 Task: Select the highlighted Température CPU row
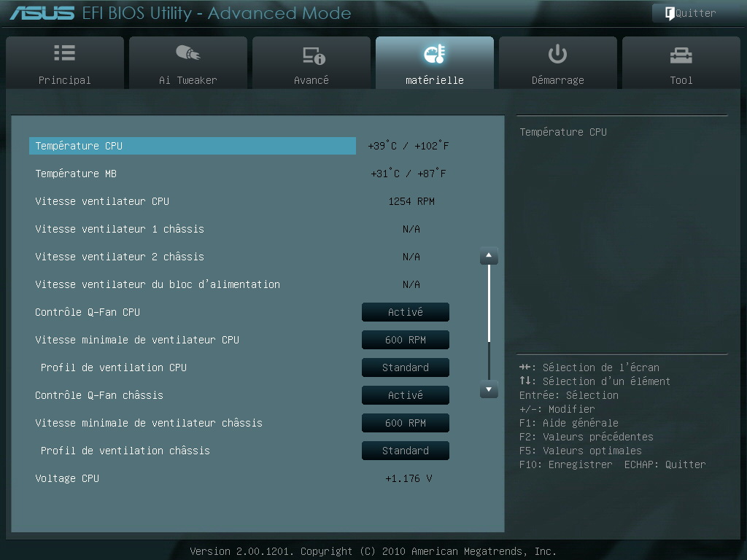pos(193,146)
